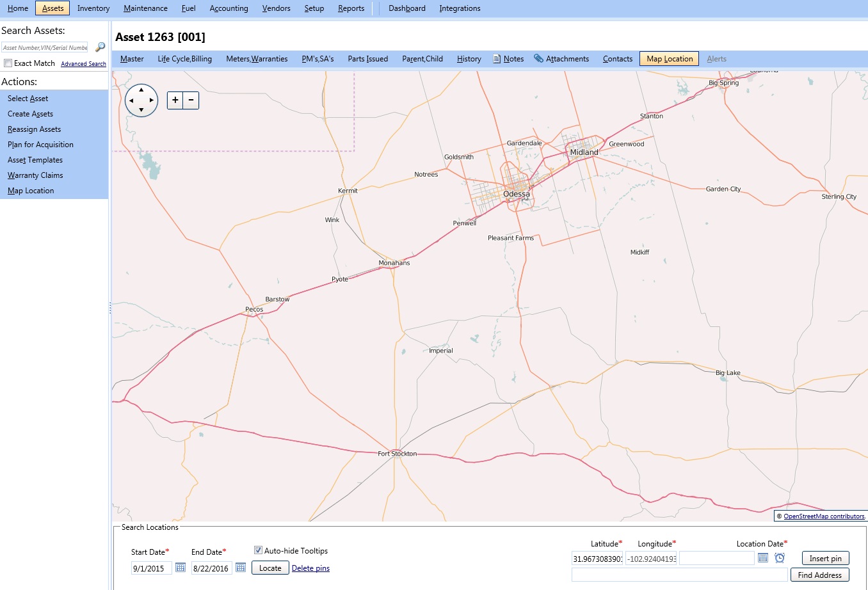Open the Home menu
868x590 pixels.
pos(18,8)
